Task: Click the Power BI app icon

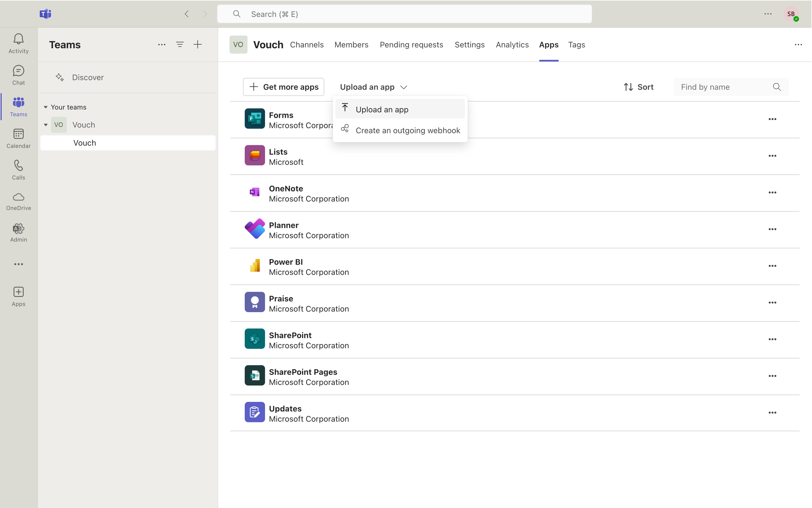Action: pos(255,265)
